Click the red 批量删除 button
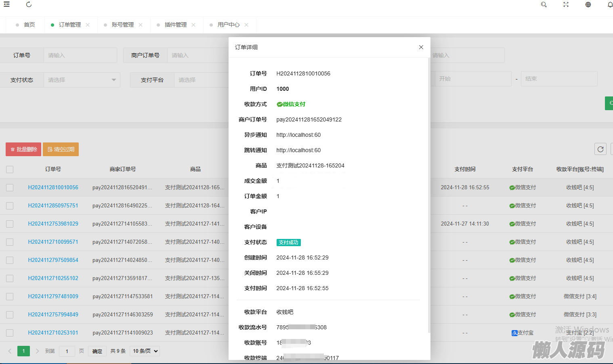 click(23, 149)
